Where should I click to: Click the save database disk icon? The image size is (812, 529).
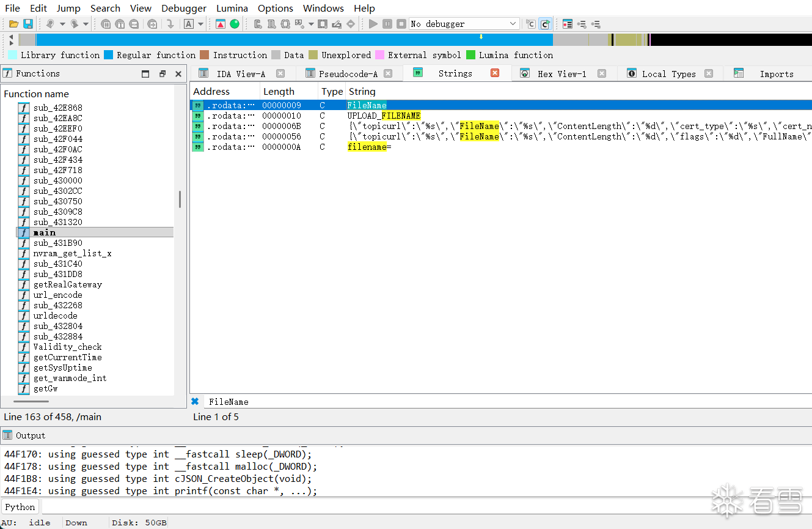[27, 24]
